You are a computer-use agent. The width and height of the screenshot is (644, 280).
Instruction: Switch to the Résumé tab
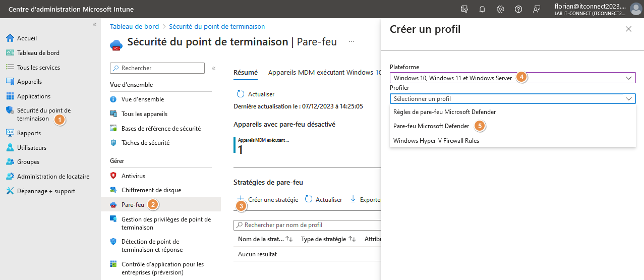246,73
